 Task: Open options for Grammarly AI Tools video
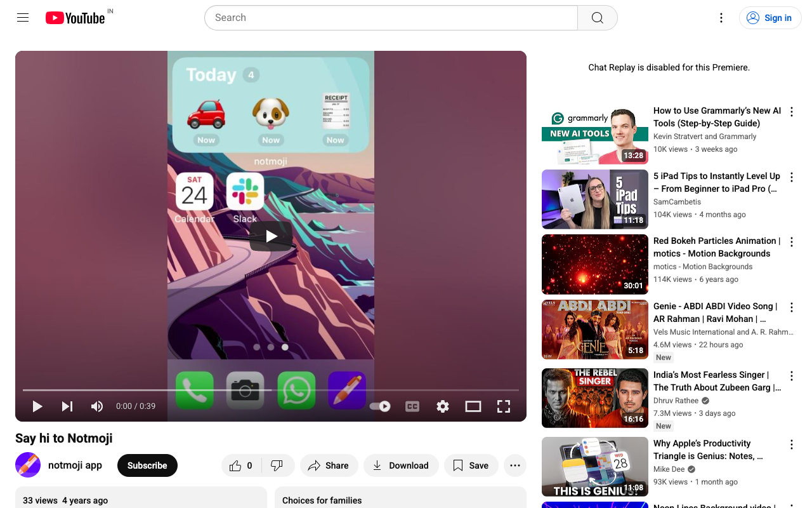point(792,112)
